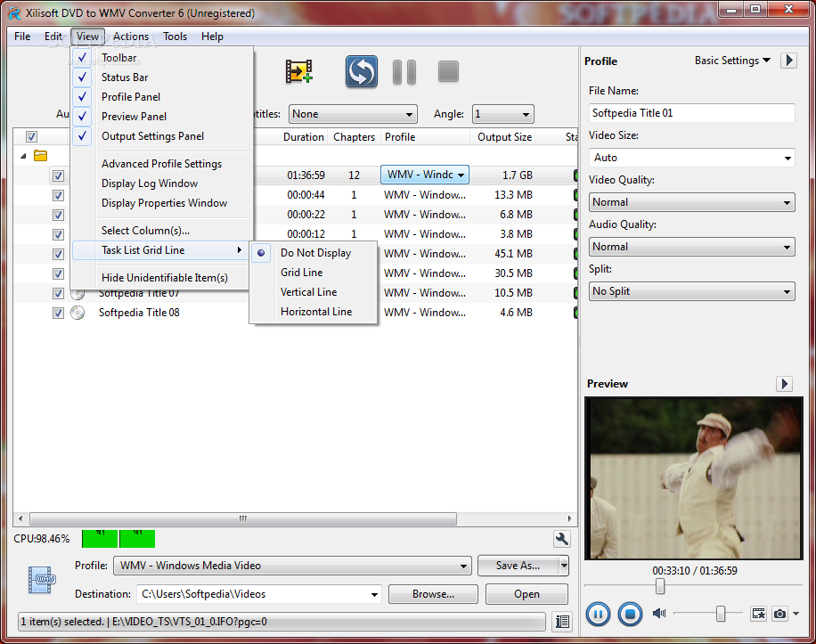Screen dimensions: 816x644
Task: Choose Display Properties Window menu item
Action: click(x=161, y=203)
